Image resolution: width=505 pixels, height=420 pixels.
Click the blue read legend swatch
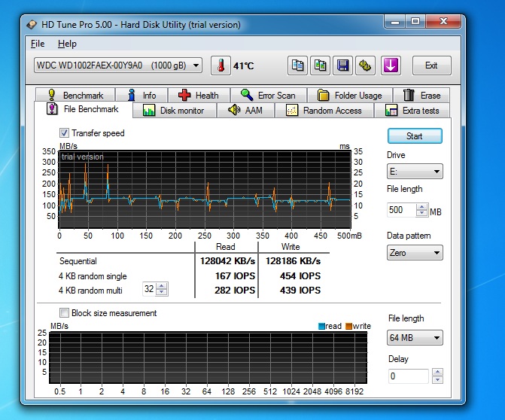(x=321, y=326)
